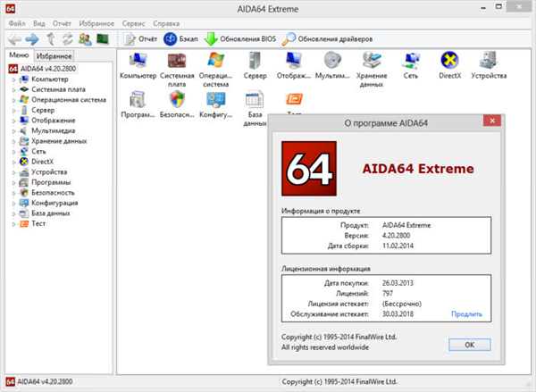Click the Back arrow toolbar icon
Viewport: 536px width, 392px height.
[x=14, y=39]
